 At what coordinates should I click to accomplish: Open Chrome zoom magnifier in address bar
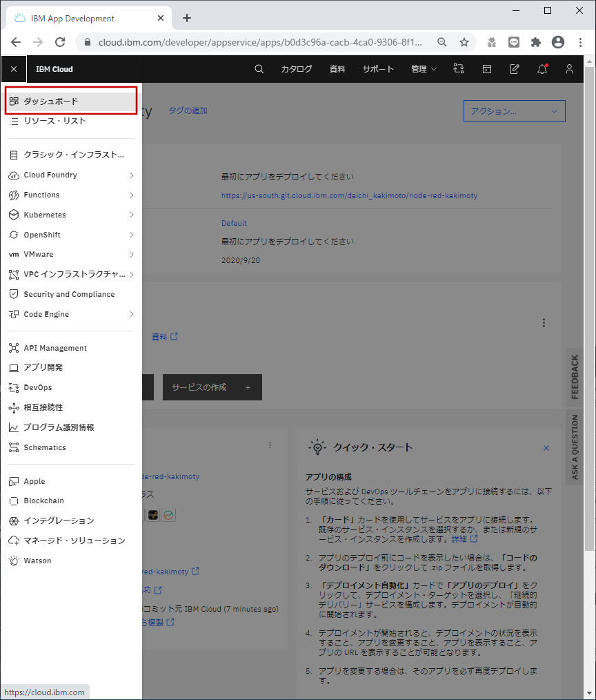(x=441, y=42)
